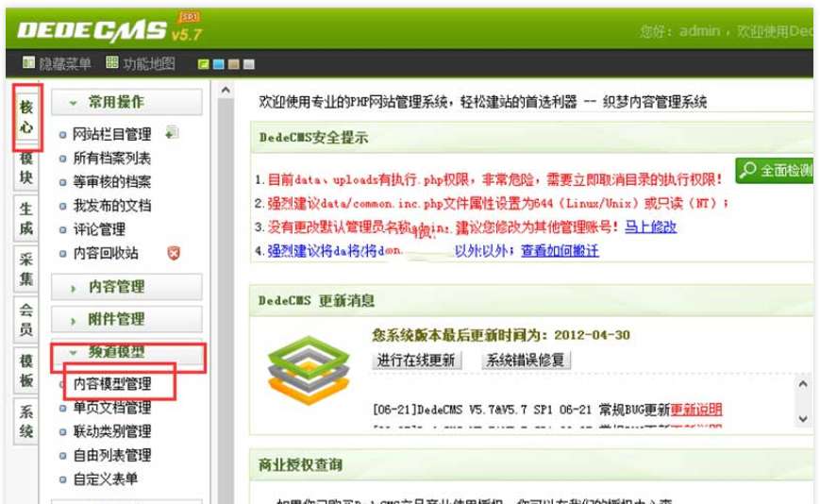This screenshot has height=504, width=820.
Task: Collapse the 常用操作 menu section
Action: (126, 102)
